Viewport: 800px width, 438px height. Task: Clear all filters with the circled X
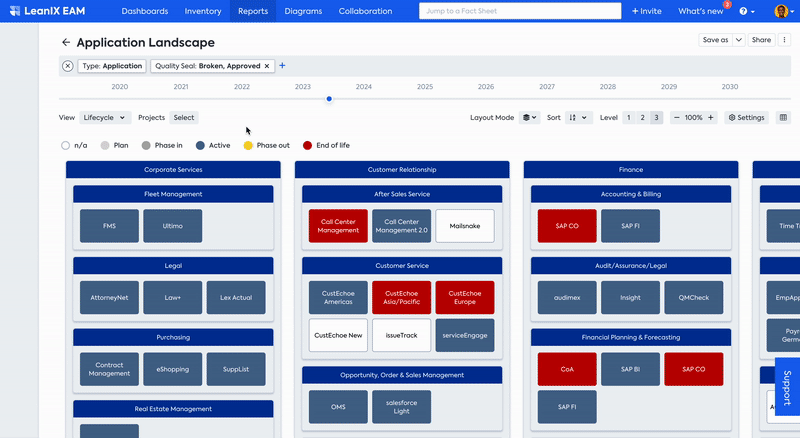[x=67, y=66]
